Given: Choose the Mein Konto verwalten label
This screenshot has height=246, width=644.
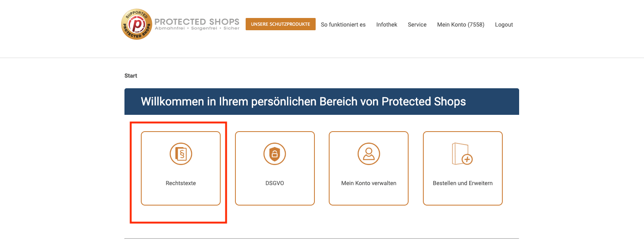Looking at the screenshot, I should point(368,183).
